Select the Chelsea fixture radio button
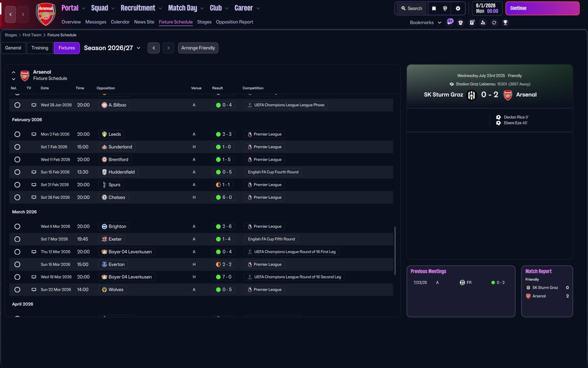Image resolution: width=588 pixels, height=368 pixels. tap(17, 197)
